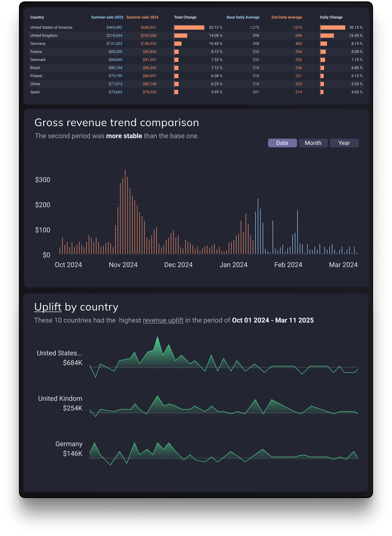Click the United States daily change bar
This screenshot has width=392, height=536.
click(333, 28)
